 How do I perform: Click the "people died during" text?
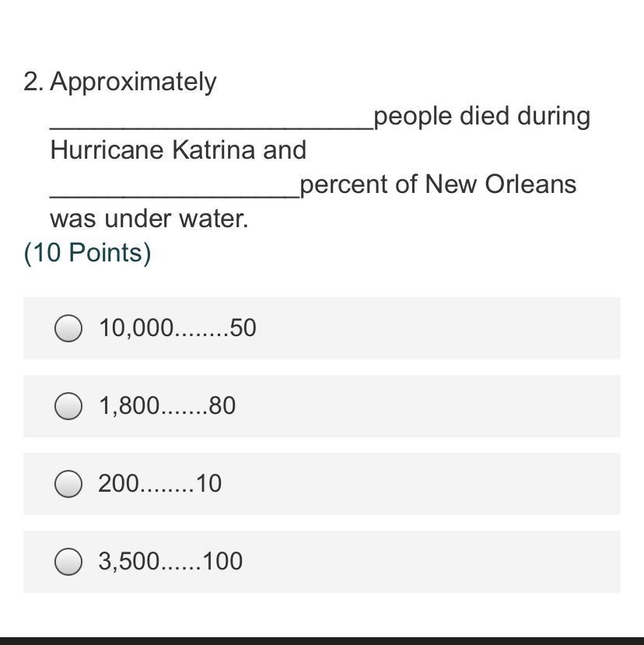pos(481,116)
